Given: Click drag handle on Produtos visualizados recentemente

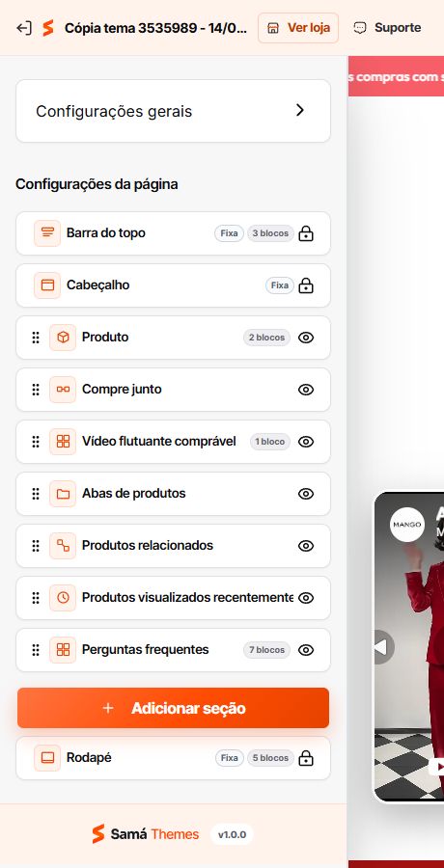Looking at the screenshot, I should click(36, 598).
